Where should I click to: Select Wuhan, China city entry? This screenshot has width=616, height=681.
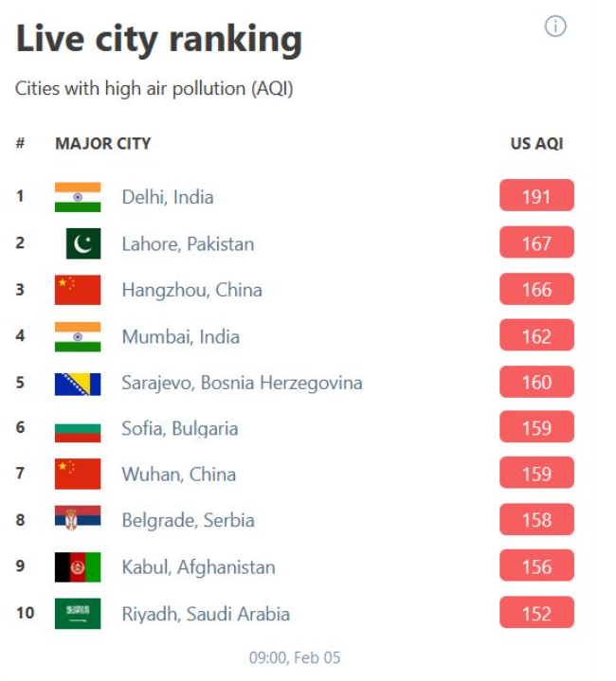[179, 475]
